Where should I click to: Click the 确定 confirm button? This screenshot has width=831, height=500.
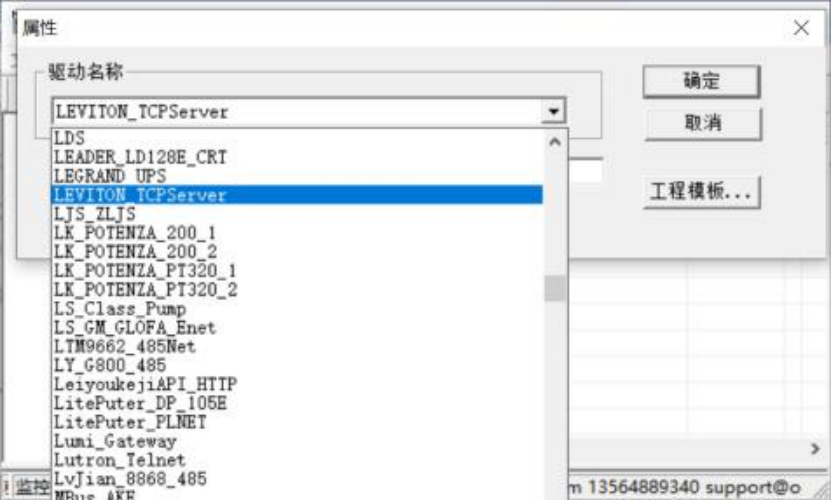[701, 81]
